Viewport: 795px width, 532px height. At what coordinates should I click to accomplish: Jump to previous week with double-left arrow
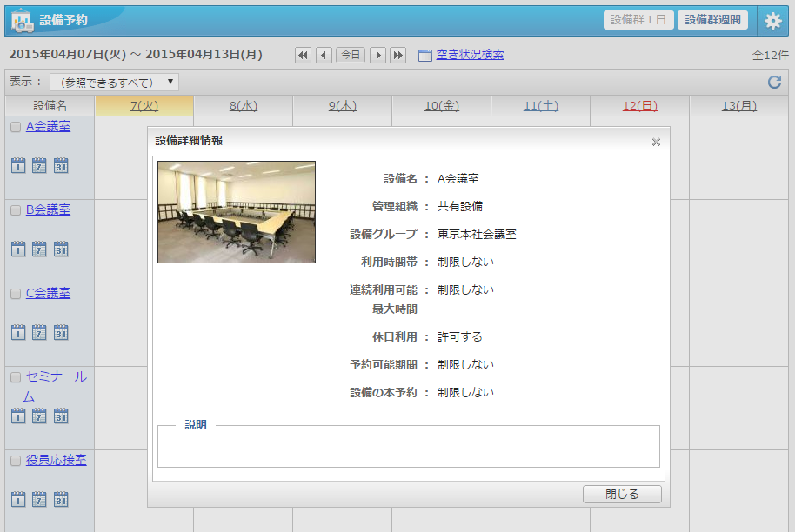(303, 55)
